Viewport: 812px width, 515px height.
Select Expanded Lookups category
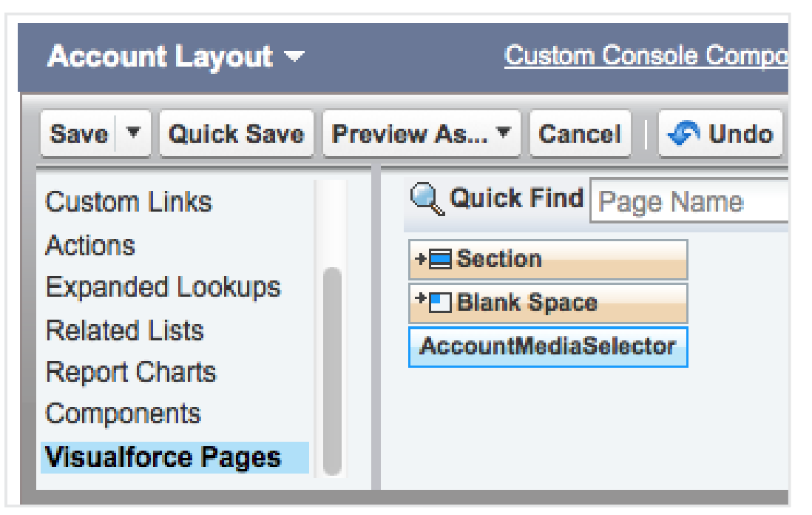click(163, 287)
